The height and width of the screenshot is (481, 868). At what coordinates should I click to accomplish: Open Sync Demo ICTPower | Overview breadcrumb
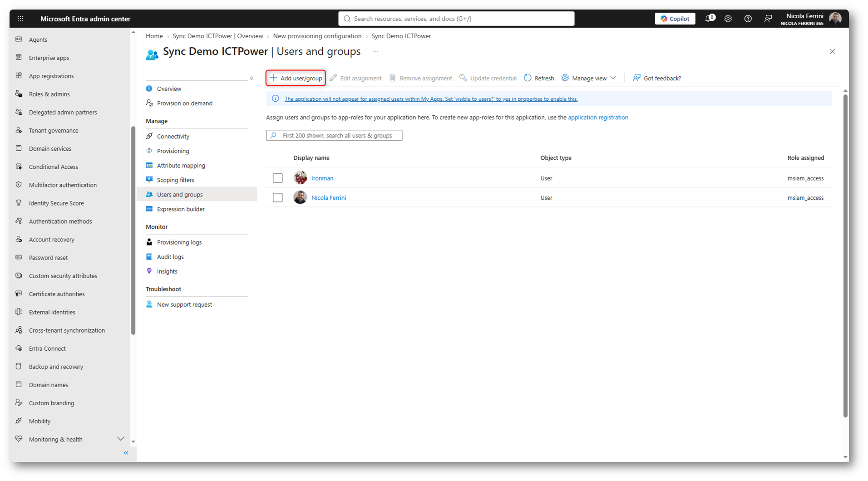click(218, 36)
